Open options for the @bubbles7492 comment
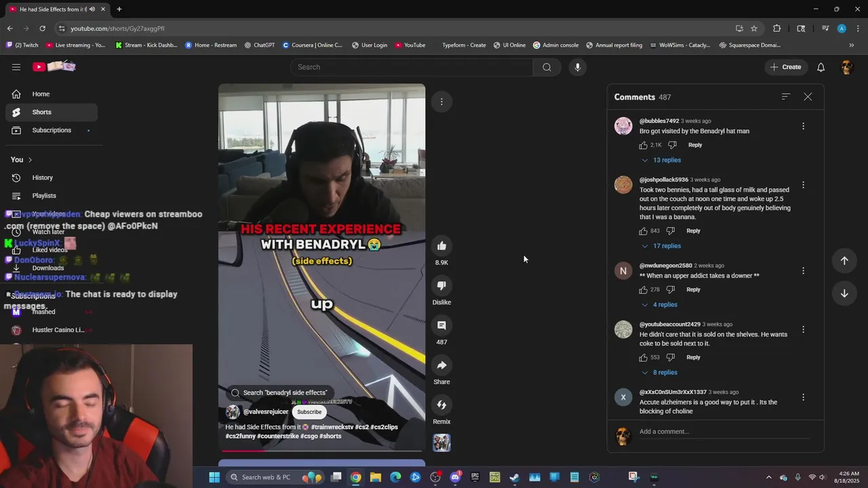 (x=803, y=126)
